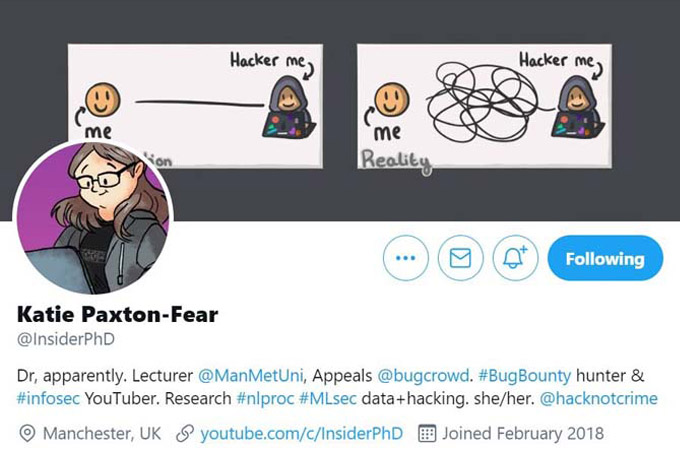The width and height of the screenshot is (680, 450).
Task: Open the @bugcrowd mention link
Action: tap(423, 375)
